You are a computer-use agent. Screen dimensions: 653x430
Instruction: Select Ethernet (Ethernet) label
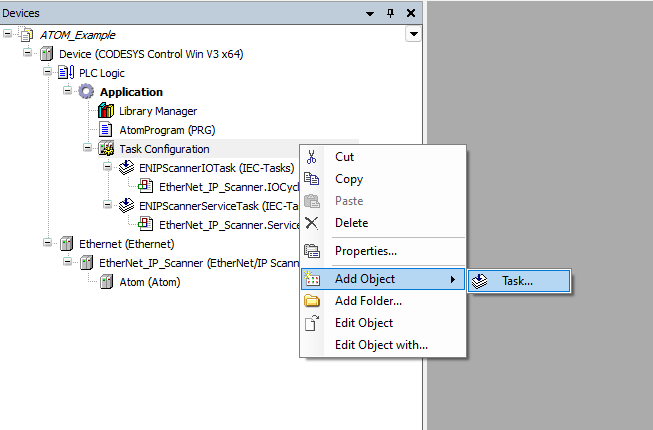(x=127, y=244)
